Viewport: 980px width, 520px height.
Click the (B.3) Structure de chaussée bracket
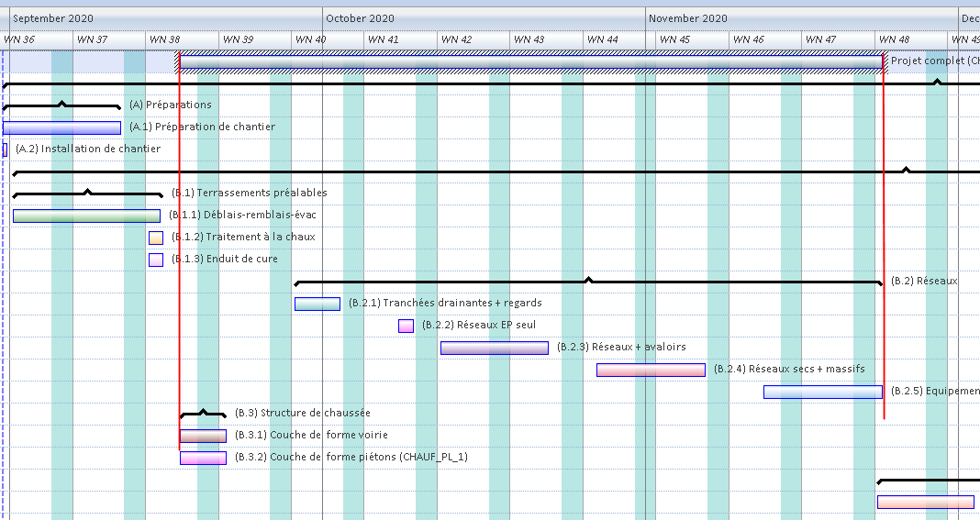(203, 414)
